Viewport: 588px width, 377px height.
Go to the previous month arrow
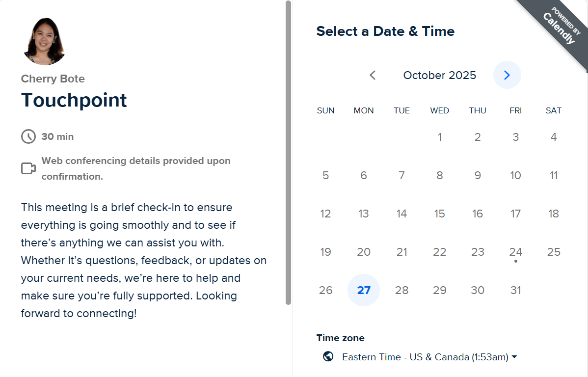point(373,75)
